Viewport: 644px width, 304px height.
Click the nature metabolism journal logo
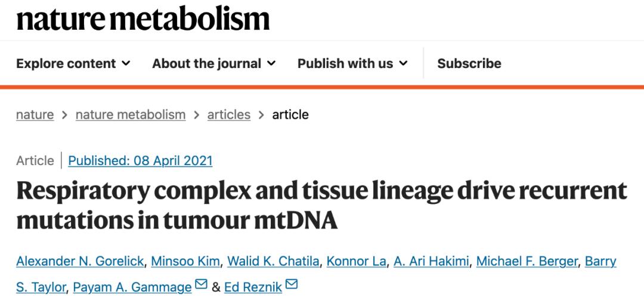point(143,18)
